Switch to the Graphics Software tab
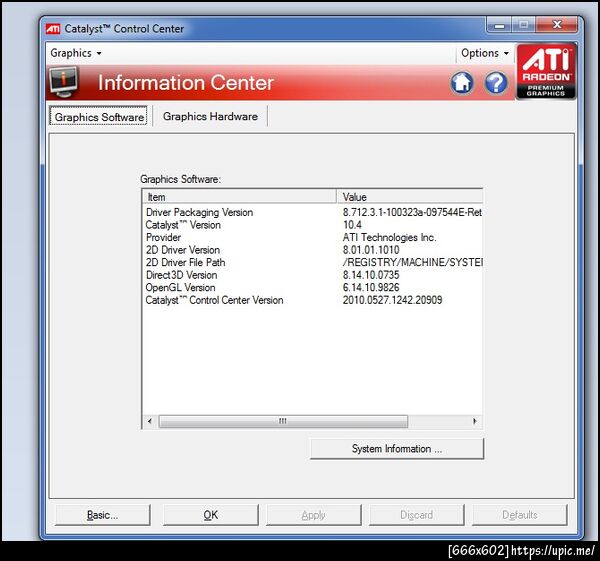The width and height of the screenshot is (600, 561). pos(99,116)
